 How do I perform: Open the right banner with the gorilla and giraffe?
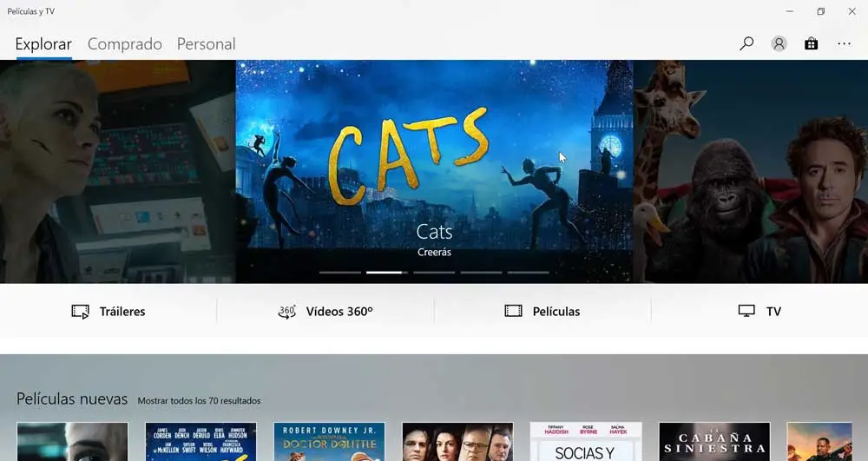[751, 172]
